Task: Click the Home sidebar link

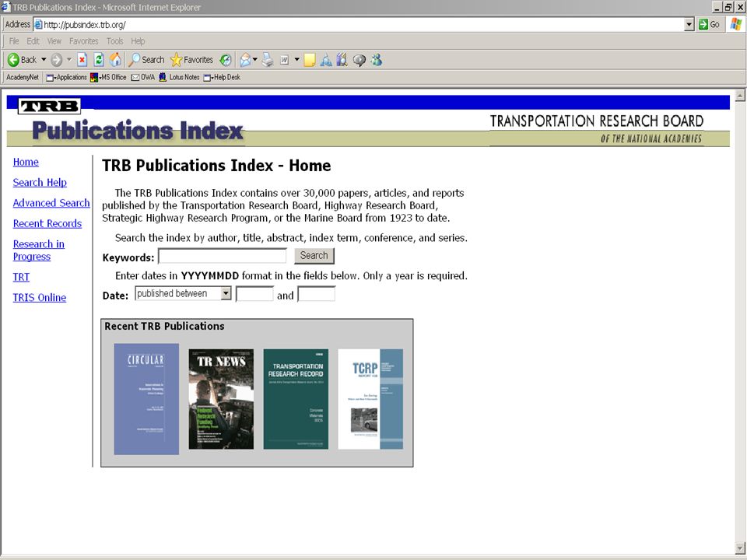Action: click(x=26, y=162)
